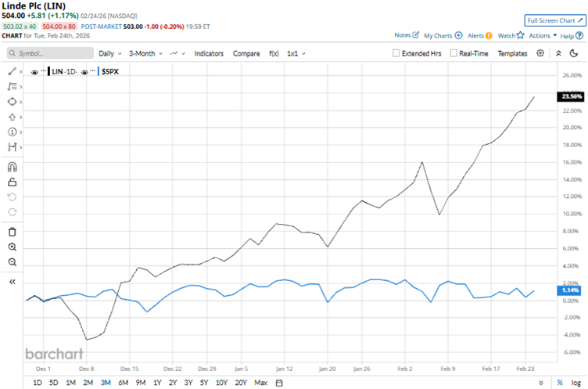Viewport: 588px width, 389px height.
Task: Select the 3M time range
Action: tap(106, 383)
